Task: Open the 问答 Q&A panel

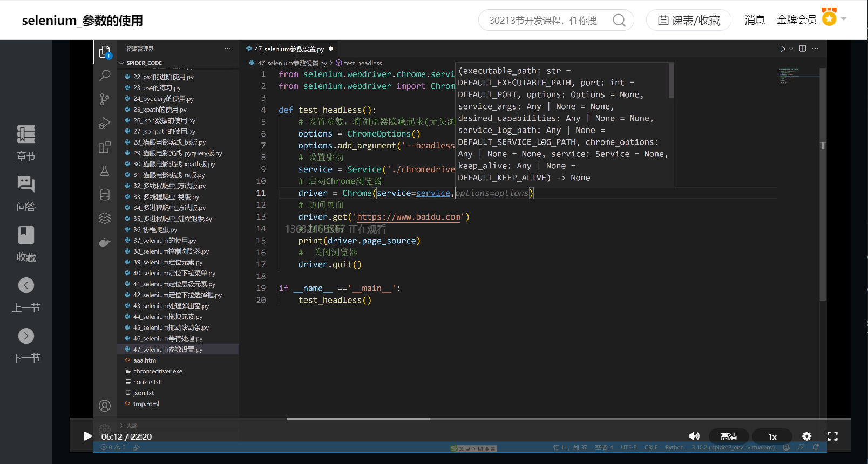Action: click(26, 194)
